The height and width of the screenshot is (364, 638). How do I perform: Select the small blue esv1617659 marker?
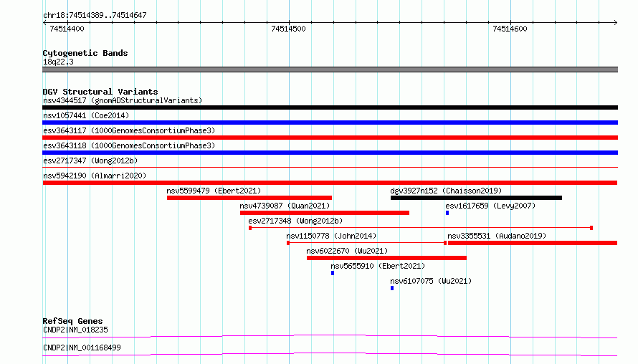pos(447,213)
